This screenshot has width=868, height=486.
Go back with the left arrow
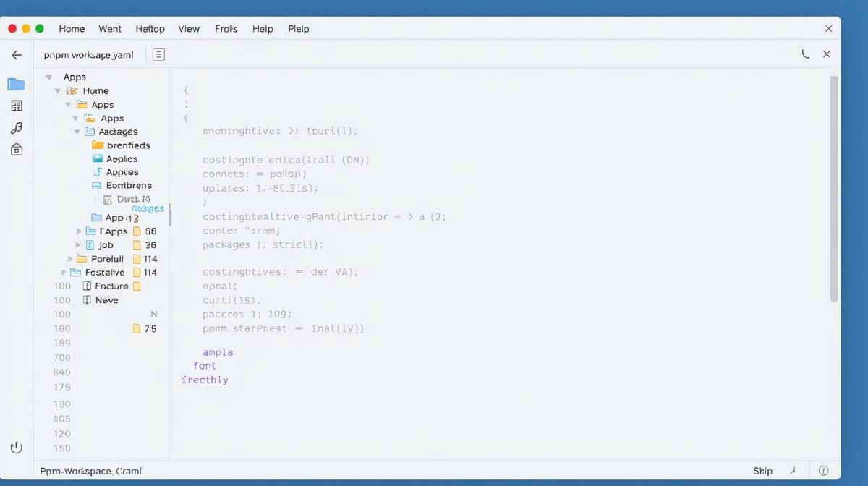(x=17, y=55)
